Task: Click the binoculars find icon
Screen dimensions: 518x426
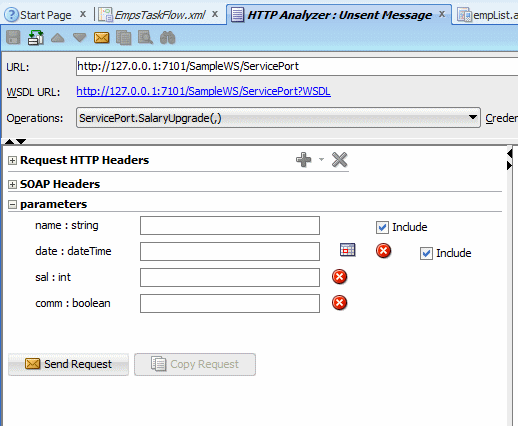Action: point(167,38)
